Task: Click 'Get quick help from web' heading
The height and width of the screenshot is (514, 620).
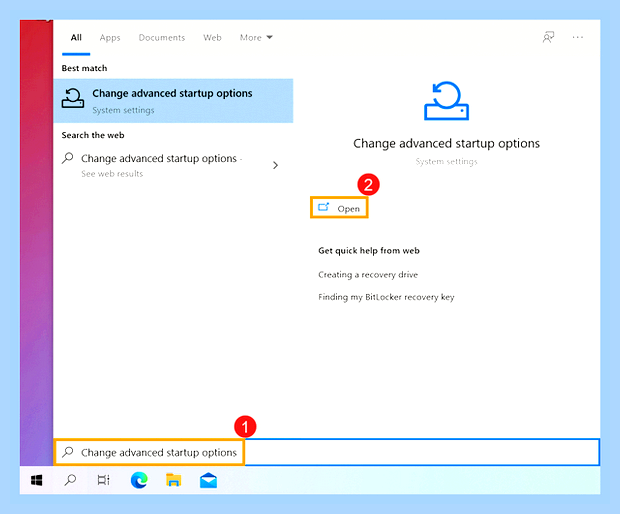Action: tap(369, 251)
